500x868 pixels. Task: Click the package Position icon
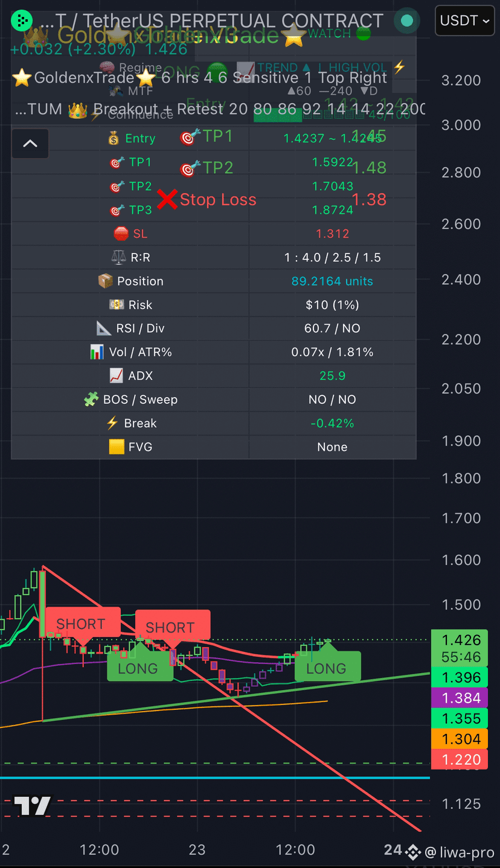point(106,281)
